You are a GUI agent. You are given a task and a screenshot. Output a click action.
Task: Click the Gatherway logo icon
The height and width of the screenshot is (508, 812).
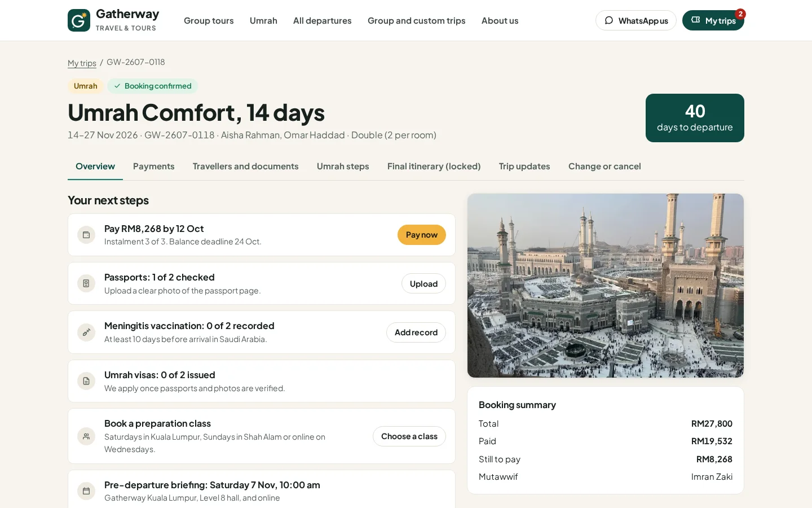click(79, 20)
